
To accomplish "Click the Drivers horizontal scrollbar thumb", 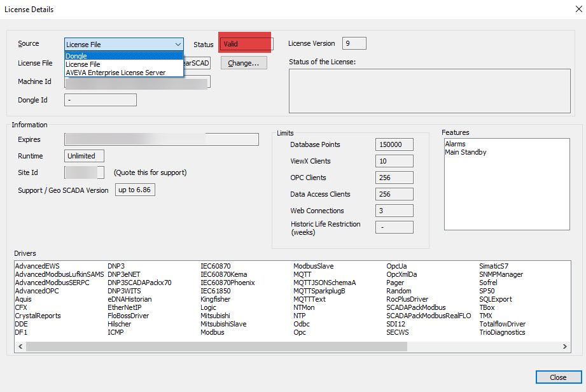I will click(216, 346).
